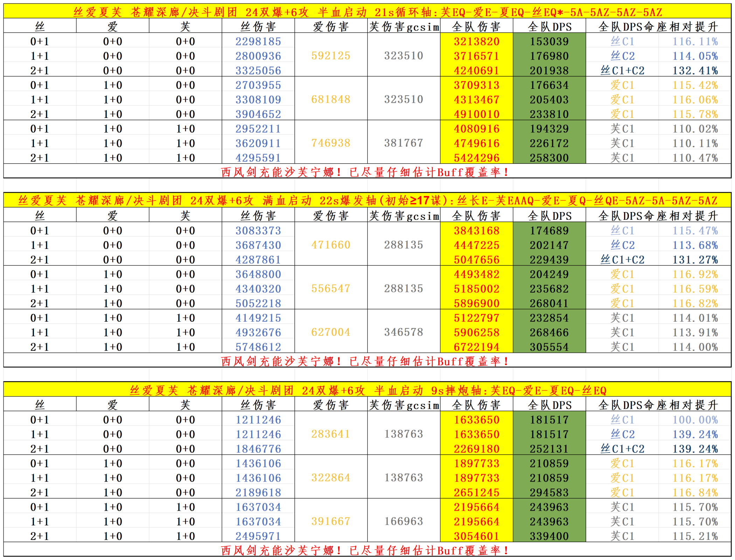
Task: Select the DPS cell 233810
Action: pyautogui.click(x=549, y=114)
